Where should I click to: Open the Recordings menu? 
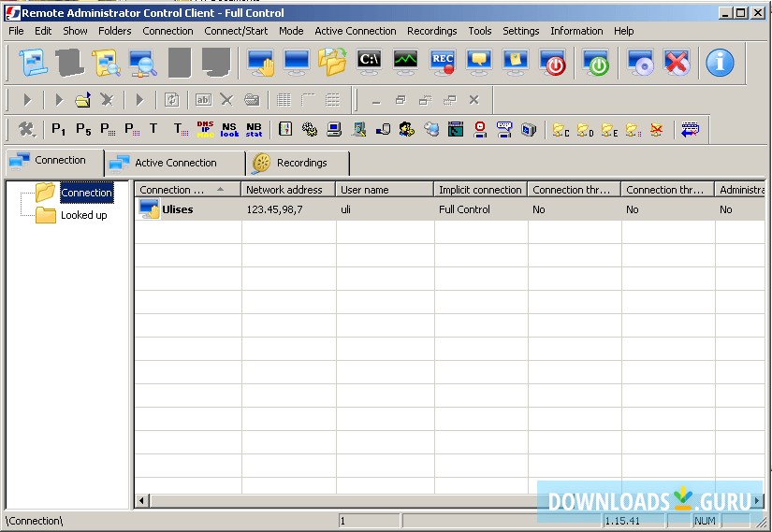point(431,31)
